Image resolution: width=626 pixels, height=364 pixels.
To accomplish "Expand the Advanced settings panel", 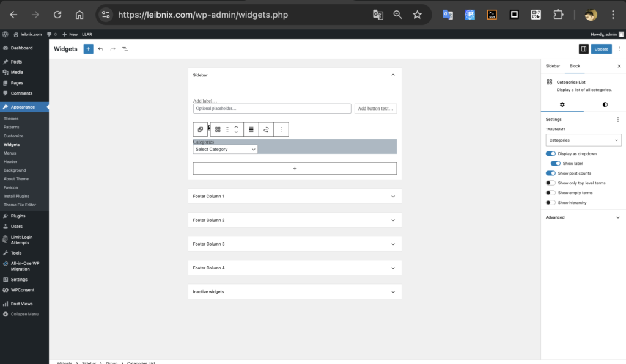I will coord(583,217).
